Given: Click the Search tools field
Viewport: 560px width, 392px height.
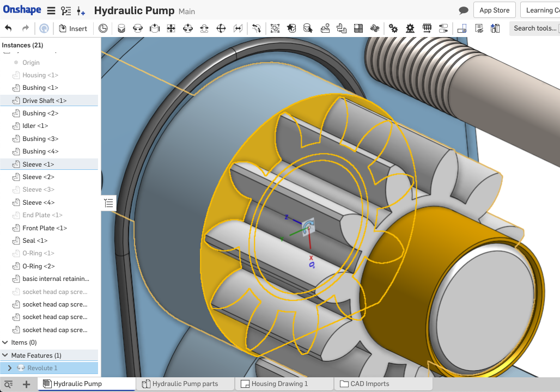Looking at the screenshot, I should [x=535, y=28].
